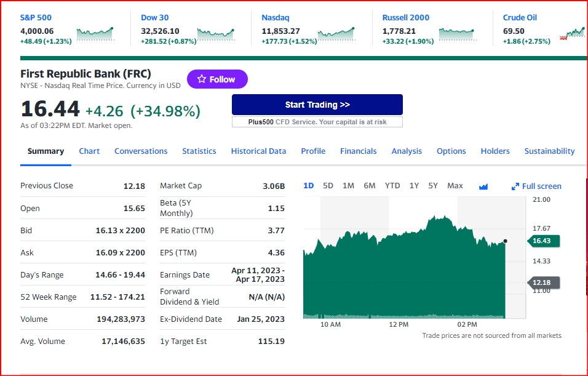Screen dimensions: 588x376
Task: Click the EPS value 4.36
Action: tap(276, 252)
